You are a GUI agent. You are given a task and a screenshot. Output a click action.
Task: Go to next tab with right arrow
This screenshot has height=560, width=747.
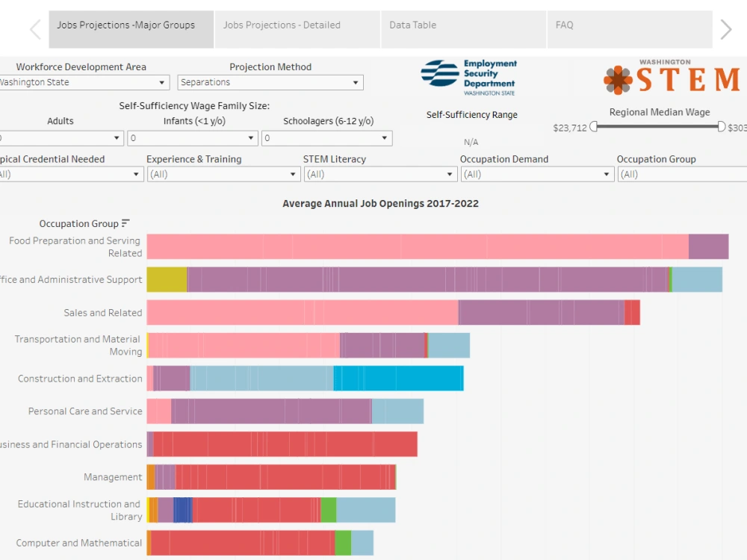click(725, 30)
